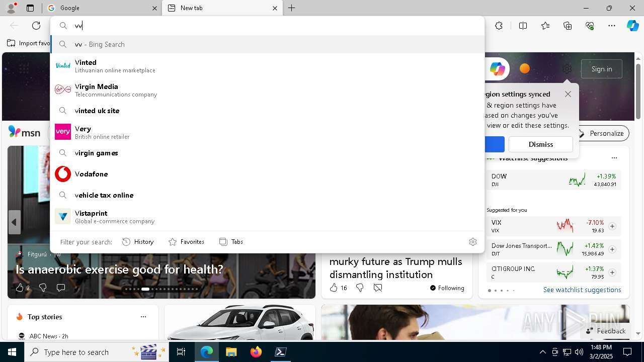644x362 pixels.
Task: Click in the address bar text field
Action: (x=267, y=26)
